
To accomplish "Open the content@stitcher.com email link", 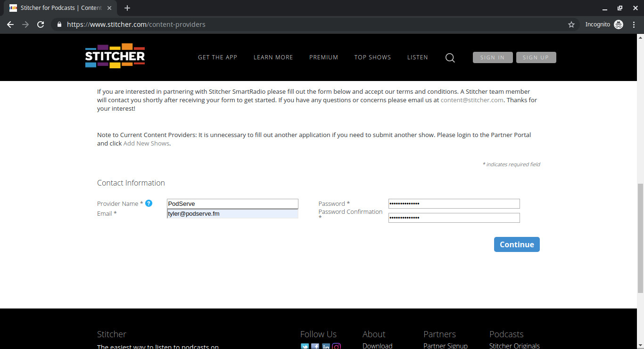I will 472,100.
